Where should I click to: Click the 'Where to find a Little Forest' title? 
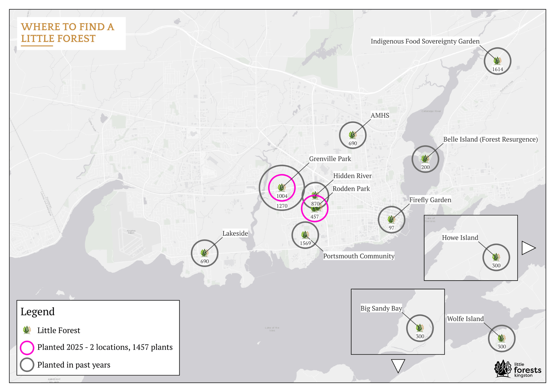[x=68, y=33]
